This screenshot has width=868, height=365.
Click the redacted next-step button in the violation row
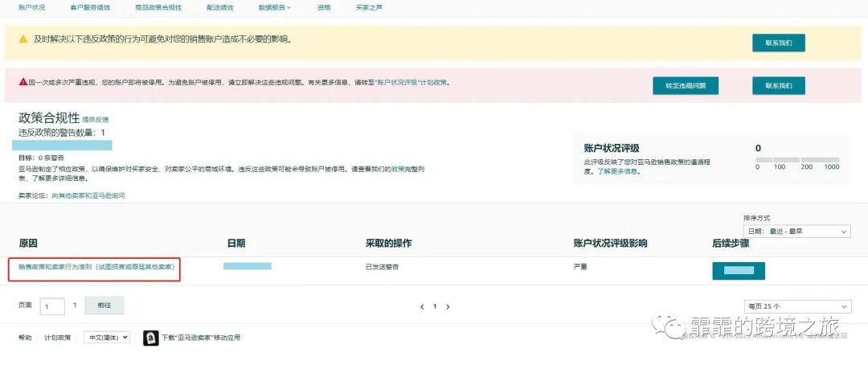click(739, 271)
